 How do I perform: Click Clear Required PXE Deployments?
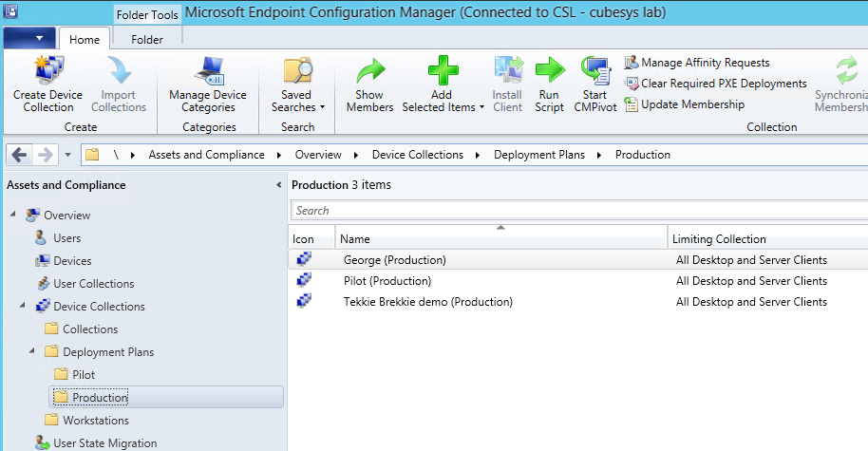click(715, 84)
